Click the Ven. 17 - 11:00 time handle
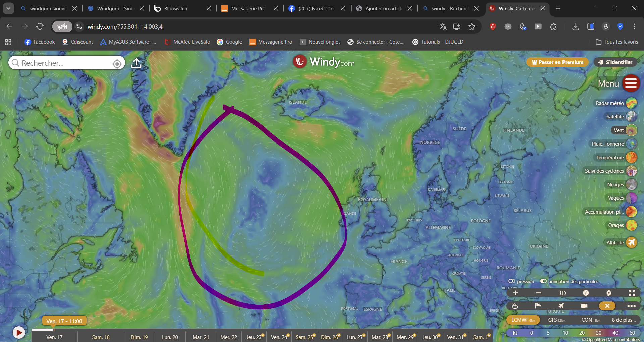 pyautogui.click(x=64, y=321)
